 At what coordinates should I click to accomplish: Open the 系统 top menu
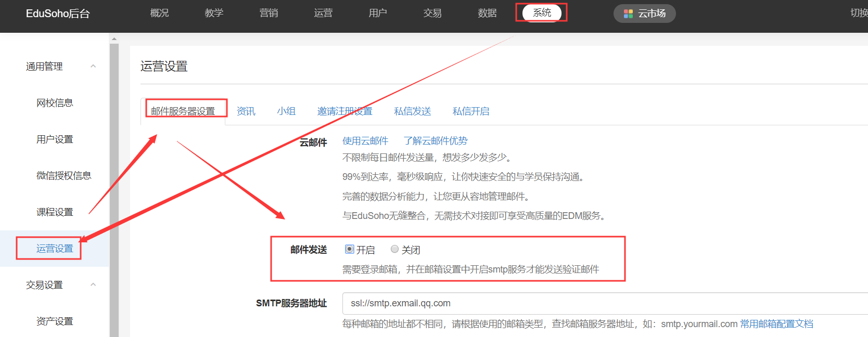click(x=542, y=13)
